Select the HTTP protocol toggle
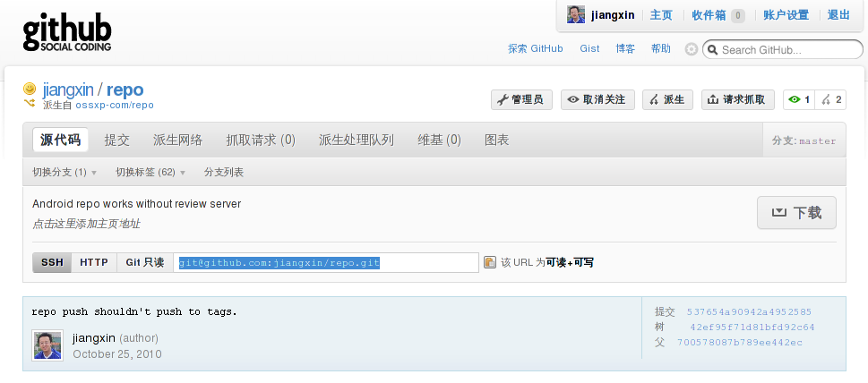868x383 pixels. pos(94,262)
